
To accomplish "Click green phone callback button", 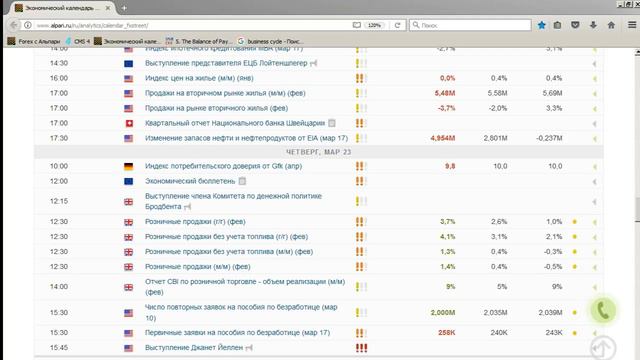I will [603, 311].
